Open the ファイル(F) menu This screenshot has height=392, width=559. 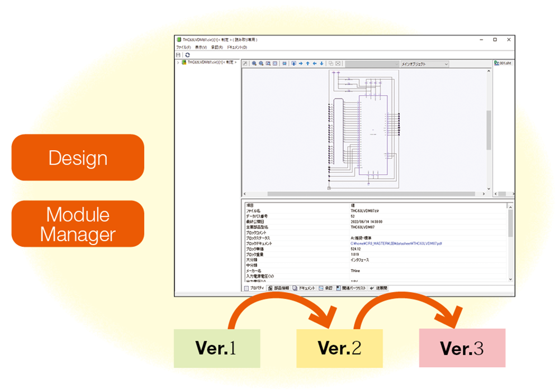tap(183, 47)
